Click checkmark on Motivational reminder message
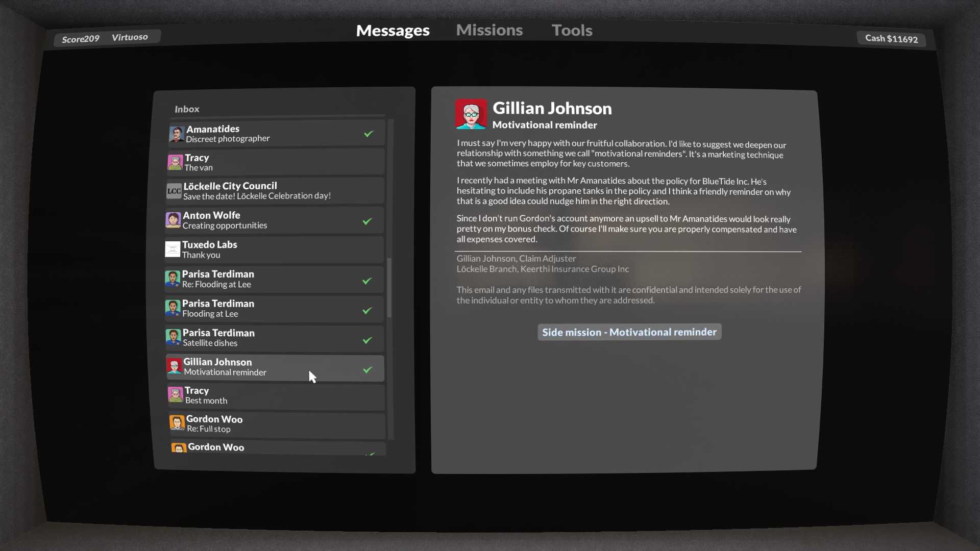This screenshot has width=980, height=551. point(367,370)
